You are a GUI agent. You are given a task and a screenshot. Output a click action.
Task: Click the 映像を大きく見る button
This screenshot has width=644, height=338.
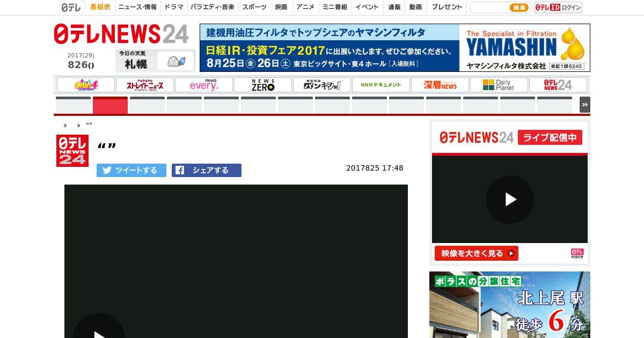pos(477,253)
